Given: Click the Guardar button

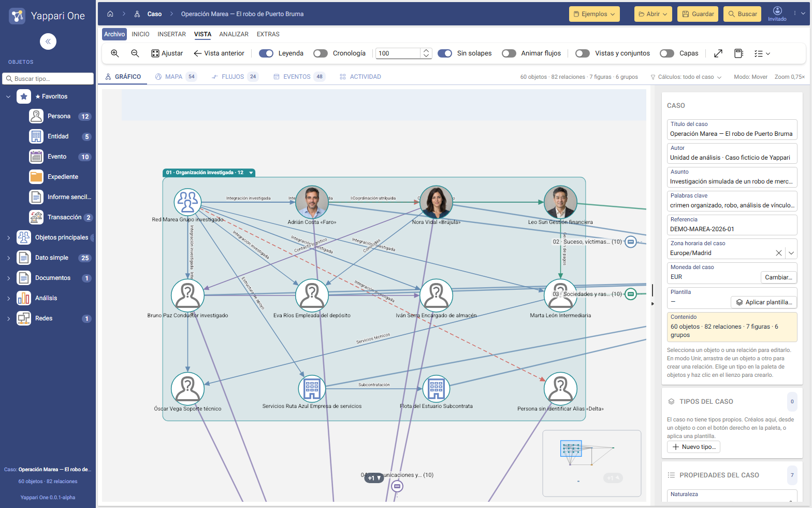Looking at the screenshot, I should [698, 14].
